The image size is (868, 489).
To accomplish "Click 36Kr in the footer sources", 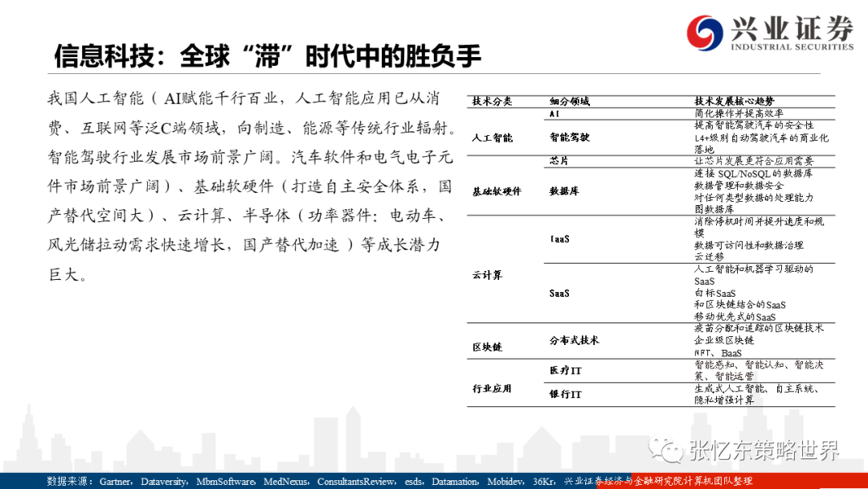I will pyautogui.click(x=543, y=482).
